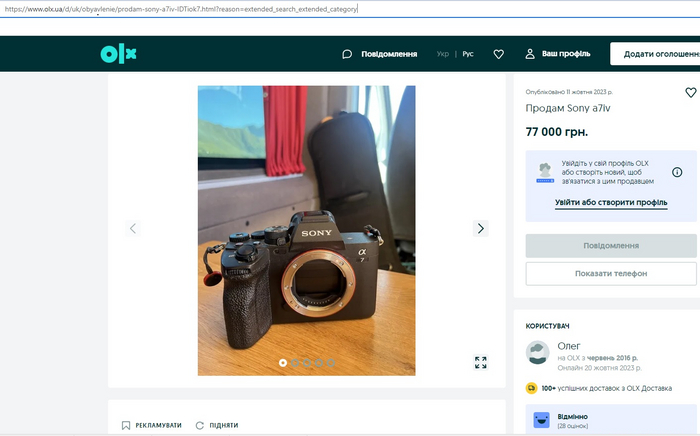The image size is (700, 436).
Task: Open the OLX logo homepage
Action: tap(118, 54)
